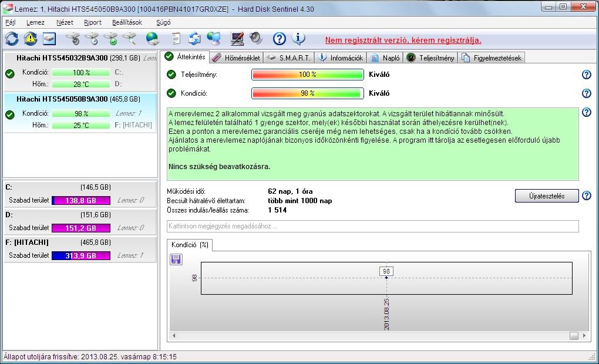Click the 98 % Kondíció gradient bar
Screen dimensions: 599x364
pos(308,93)
